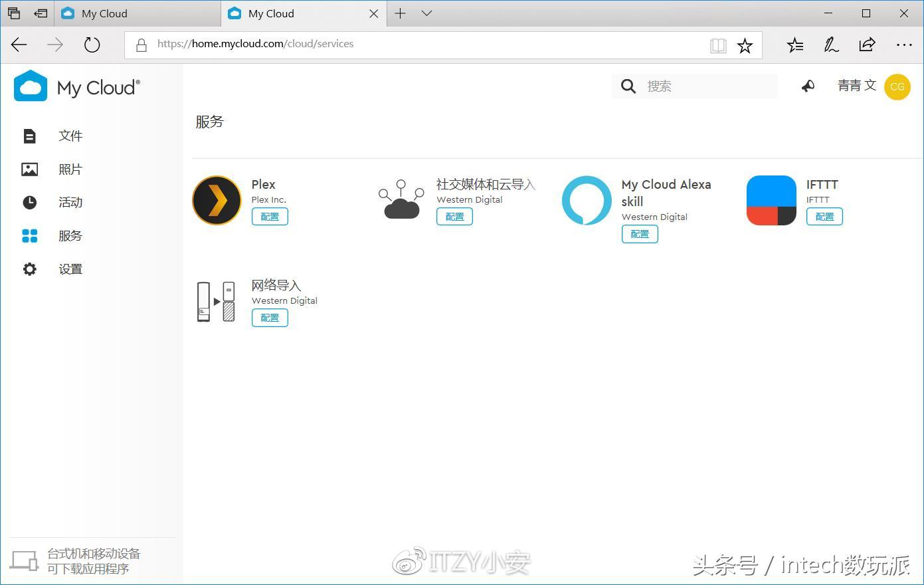
Task: Open Edge's more options menu
Action: coord(905,45)
